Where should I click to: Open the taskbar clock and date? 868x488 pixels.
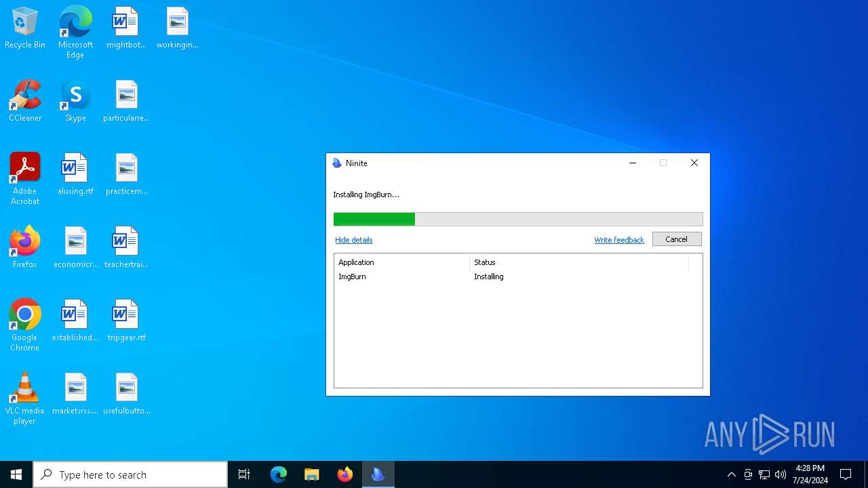(x=810, y=474)
